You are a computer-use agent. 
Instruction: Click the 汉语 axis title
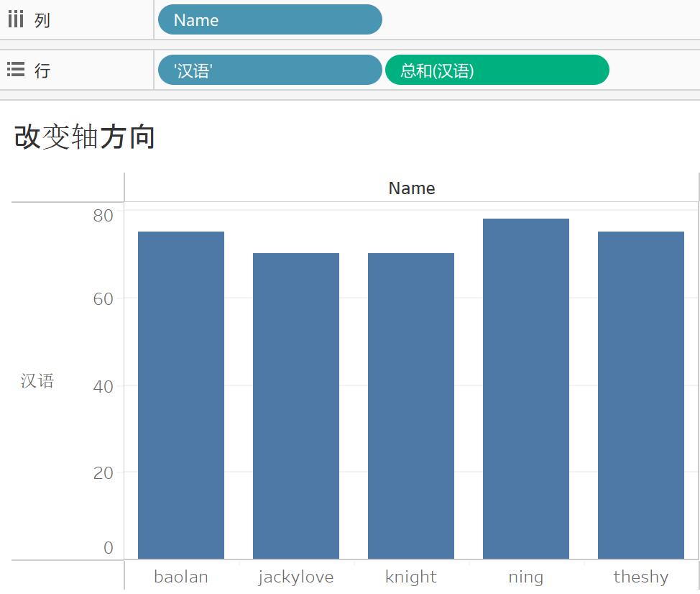pos(37,381)
